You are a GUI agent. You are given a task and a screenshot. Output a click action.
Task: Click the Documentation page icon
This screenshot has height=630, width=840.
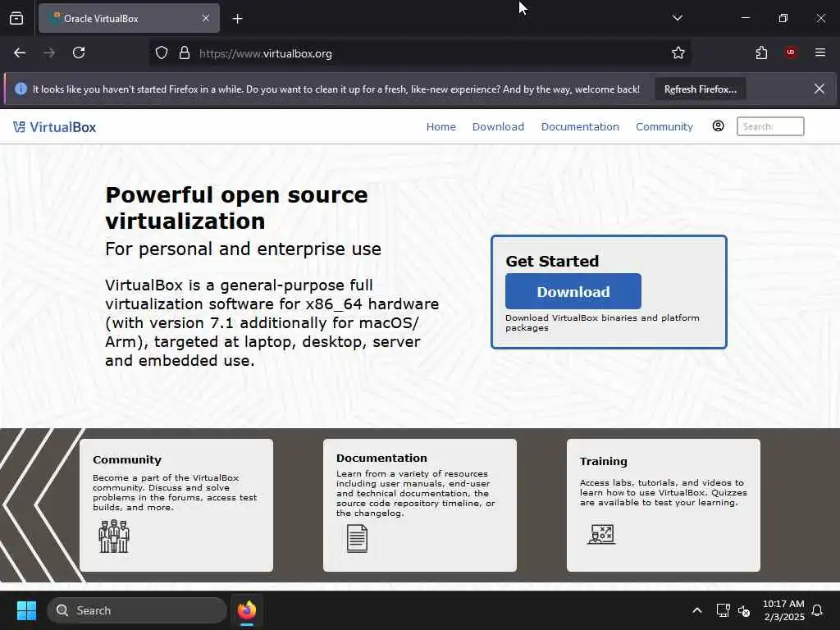[357, 538]
